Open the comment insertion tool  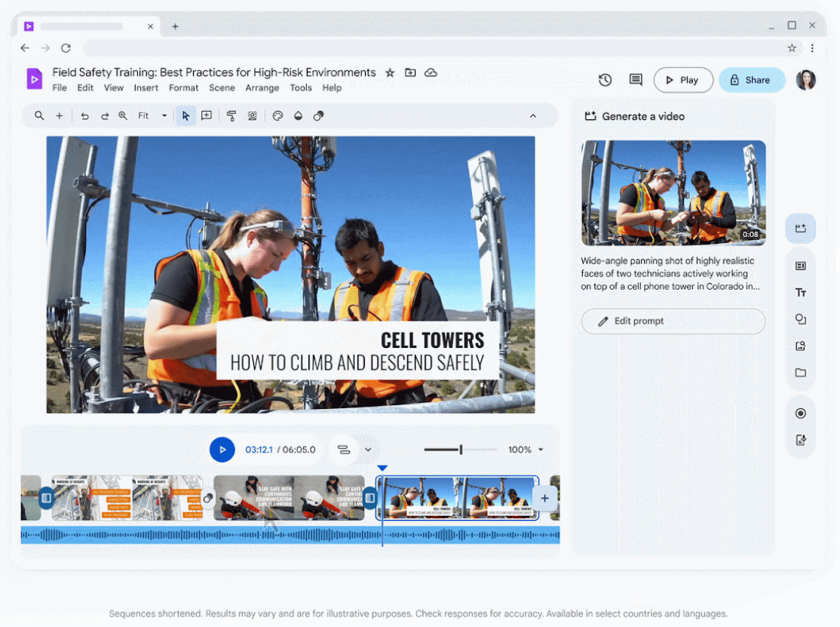click(x=207, y=115)
